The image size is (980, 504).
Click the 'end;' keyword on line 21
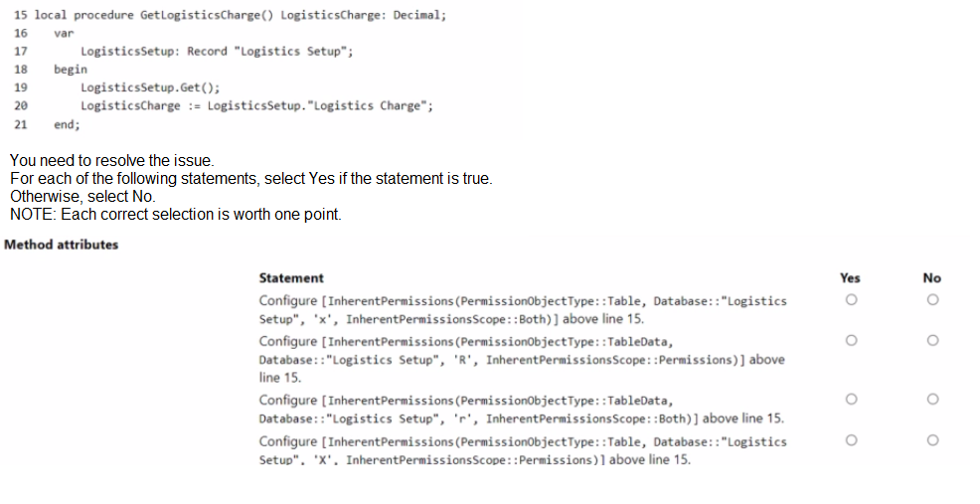[x=67, y=124]
